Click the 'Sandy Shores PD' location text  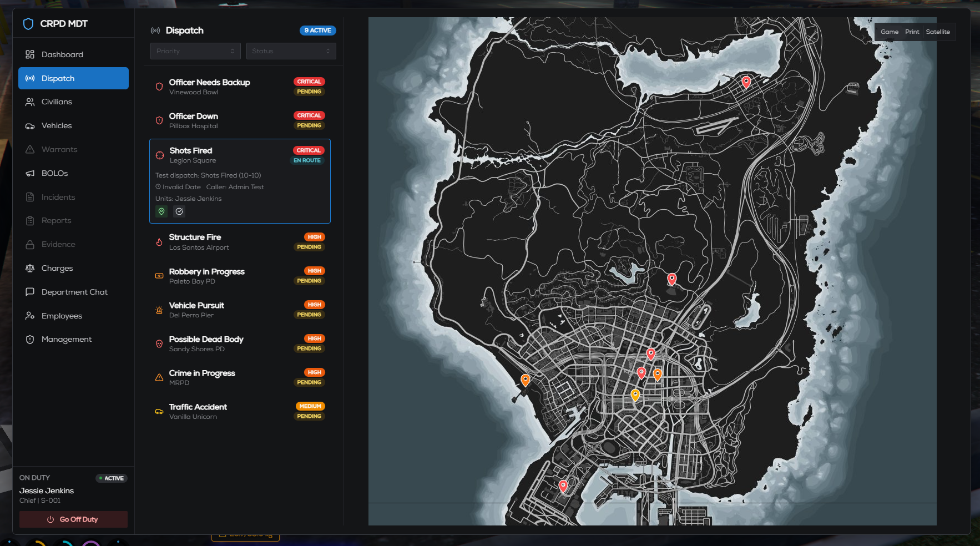pos(197,349)
